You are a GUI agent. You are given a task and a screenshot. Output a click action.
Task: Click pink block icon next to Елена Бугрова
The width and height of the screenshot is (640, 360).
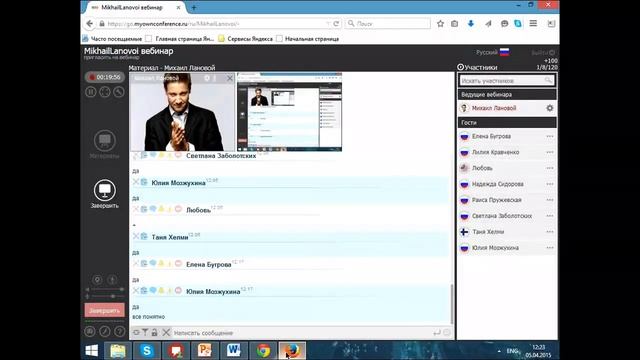[x=178, y=263]
